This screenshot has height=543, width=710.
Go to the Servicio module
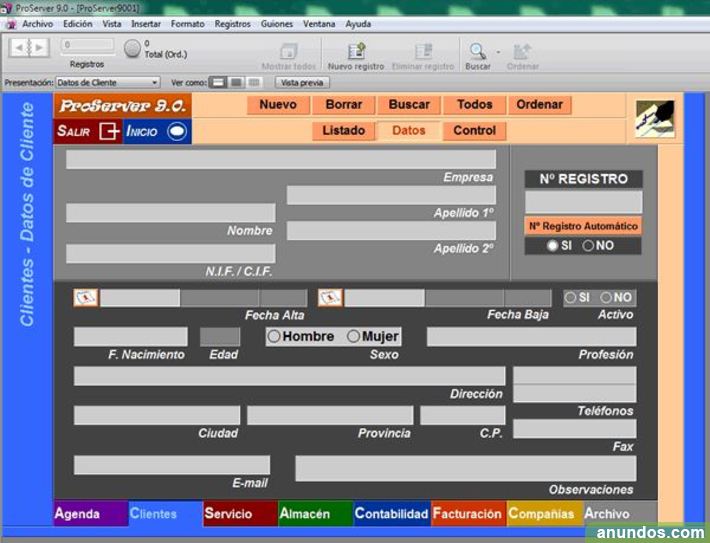pos(240,514)
